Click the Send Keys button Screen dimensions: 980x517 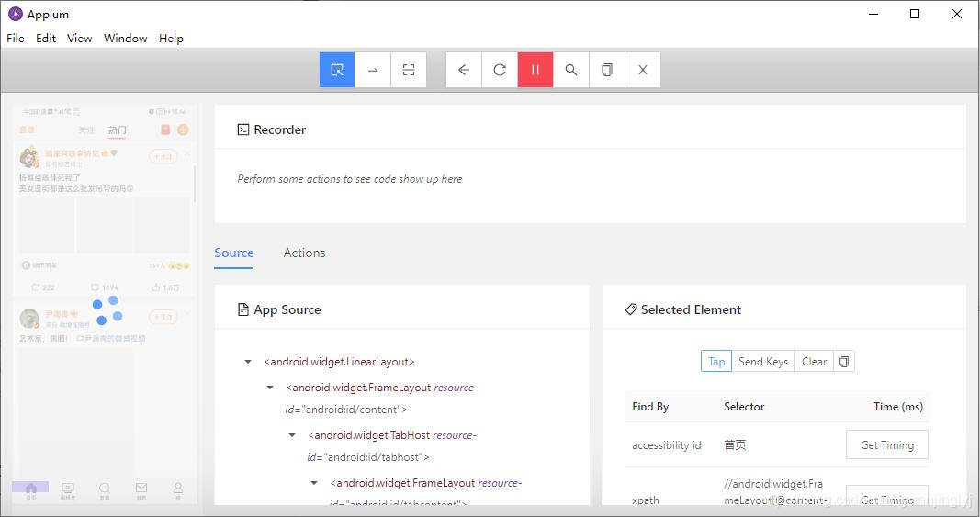click(x=763, y=362)
